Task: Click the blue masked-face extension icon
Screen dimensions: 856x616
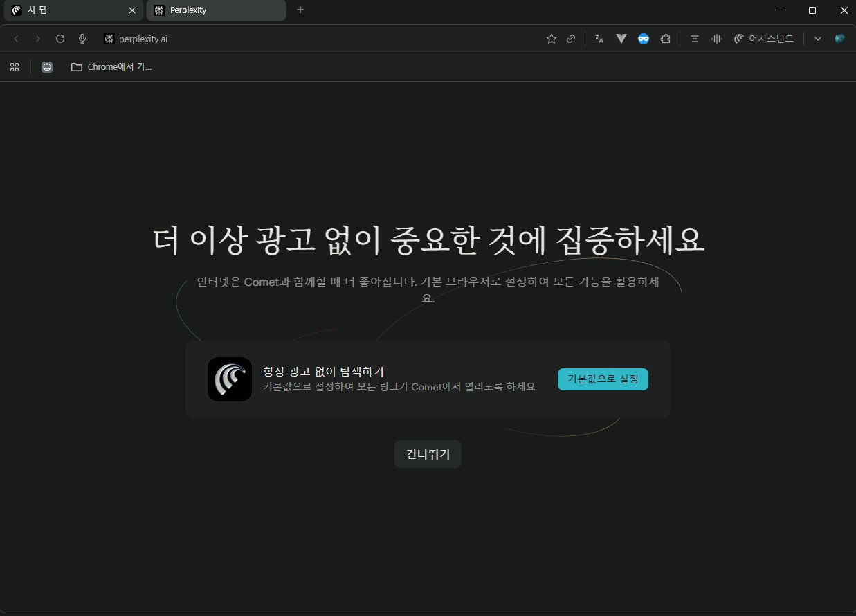Action: [x=643, y=39]
